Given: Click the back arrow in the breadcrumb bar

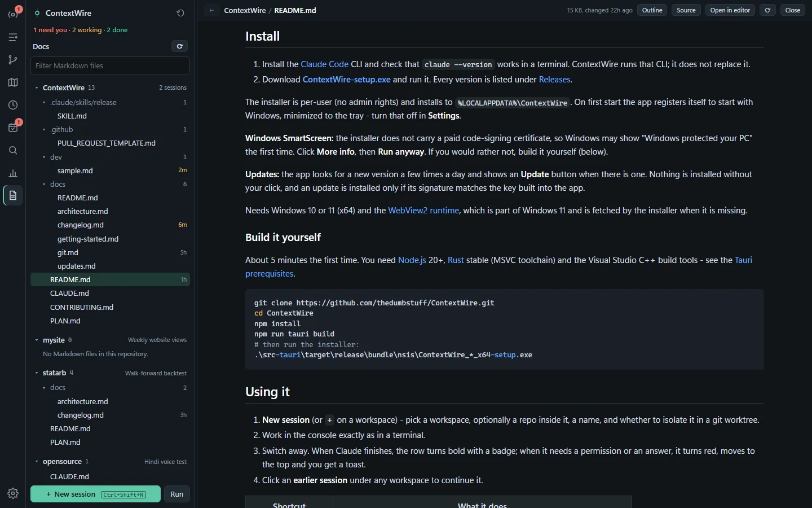Looking at the screenshot, I should (211, 10).
